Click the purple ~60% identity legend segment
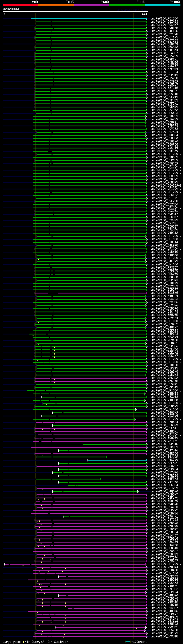This screenshot has width=183, height=644. point(91,5)
